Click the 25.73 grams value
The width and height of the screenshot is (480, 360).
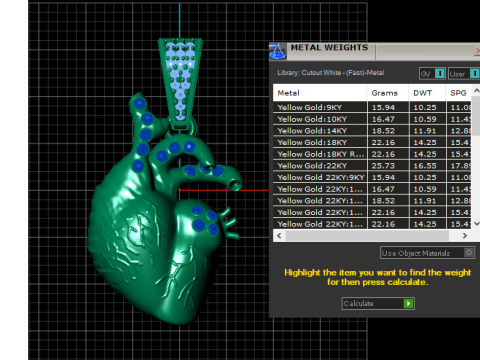383,166
